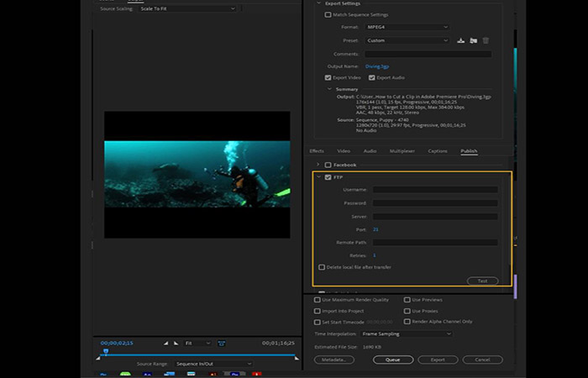The width and height of the screenshot is (588, 378).
Task: Tick the Import Into Project checkbox
Action: pyautogui.click(x=318, y=311)
